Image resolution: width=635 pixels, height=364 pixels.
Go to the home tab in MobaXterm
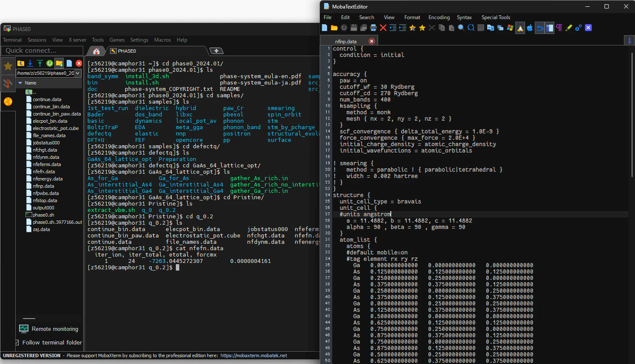click(96, 51)
